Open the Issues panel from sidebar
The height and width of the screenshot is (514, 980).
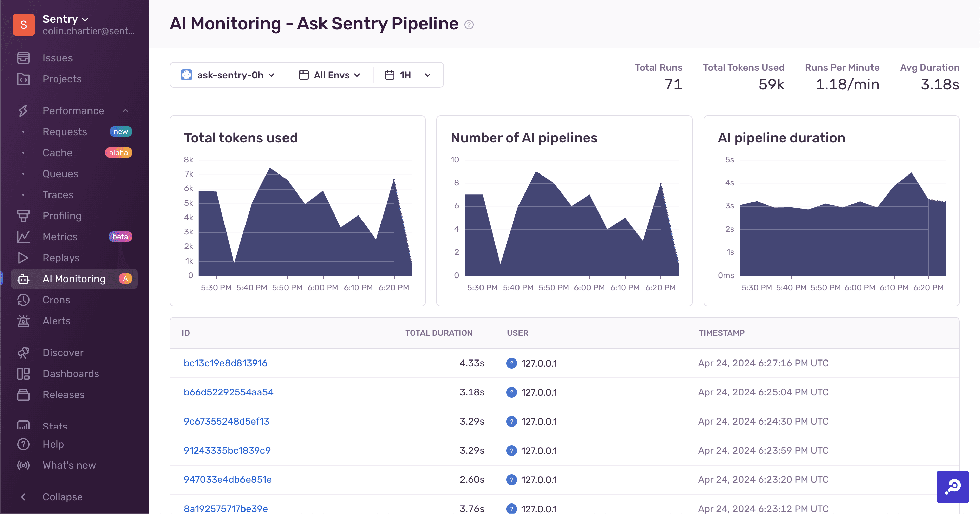click(58, 57)
